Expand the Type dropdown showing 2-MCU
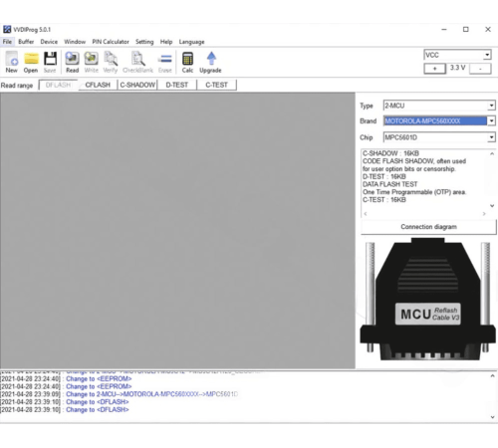This screenshot has height=448, width=498. pyautogui.click(x=491, y=106)
